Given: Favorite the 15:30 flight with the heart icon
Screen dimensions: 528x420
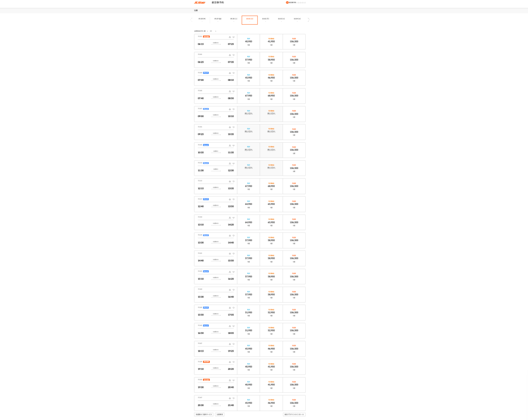Looking at the screenshot, I should point(233,290).
